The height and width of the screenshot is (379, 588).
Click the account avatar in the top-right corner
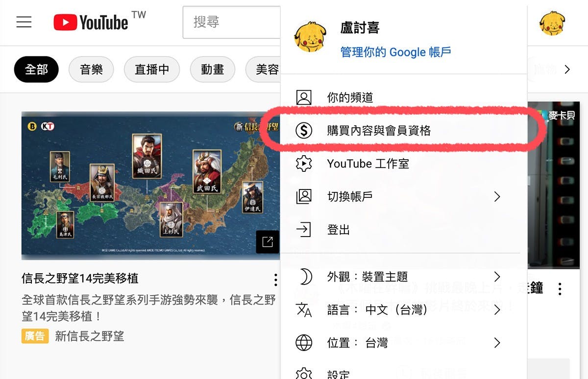pos(552,23)
